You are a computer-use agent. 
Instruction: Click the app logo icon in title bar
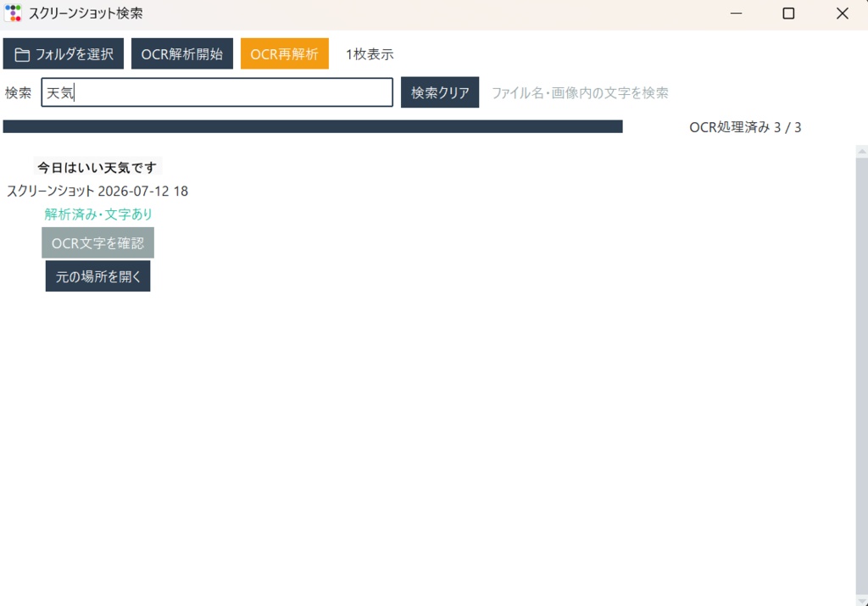tap(13, 13)
